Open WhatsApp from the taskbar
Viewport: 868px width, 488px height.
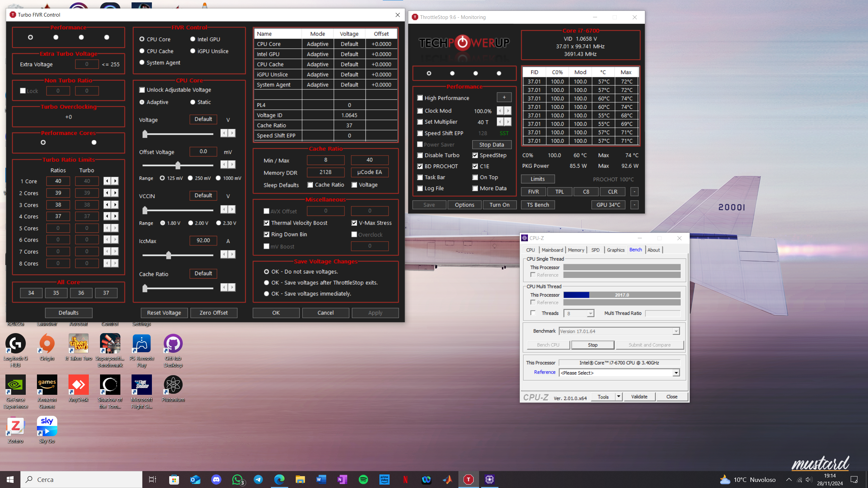(237, 480)
